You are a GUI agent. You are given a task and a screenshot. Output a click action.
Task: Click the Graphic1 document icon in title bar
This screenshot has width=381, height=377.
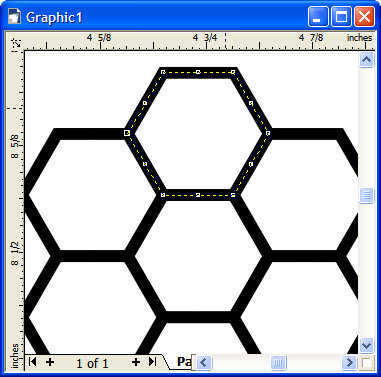point(15,17)
